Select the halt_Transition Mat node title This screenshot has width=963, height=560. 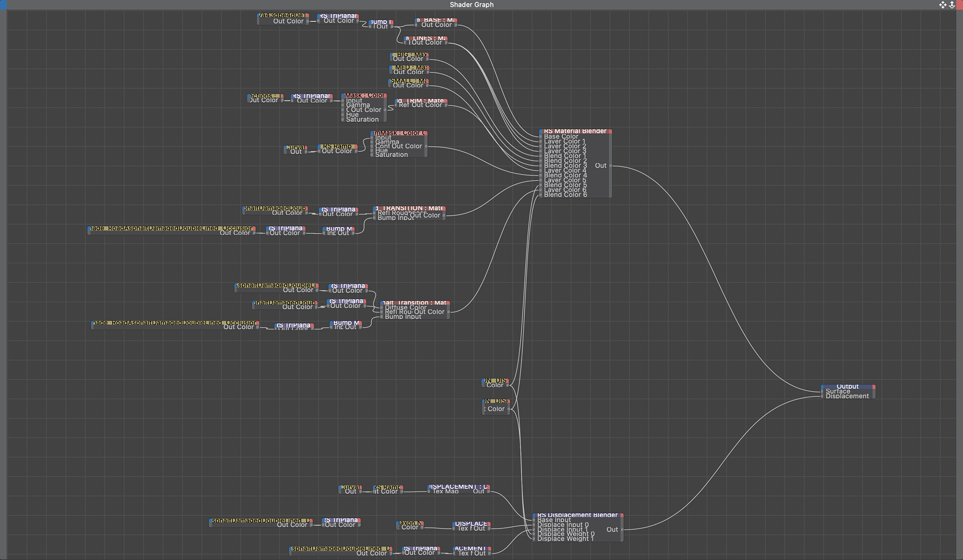click(415, 303)
